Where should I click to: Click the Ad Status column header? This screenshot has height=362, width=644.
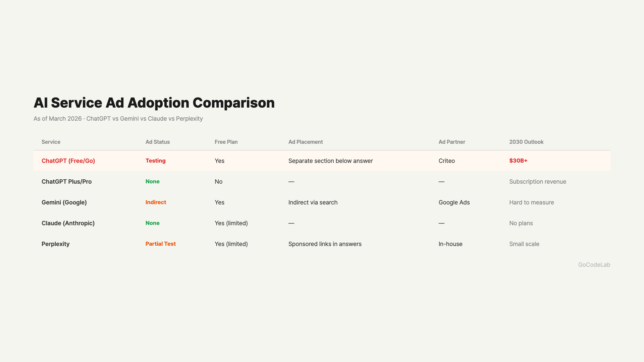(158, 142)
